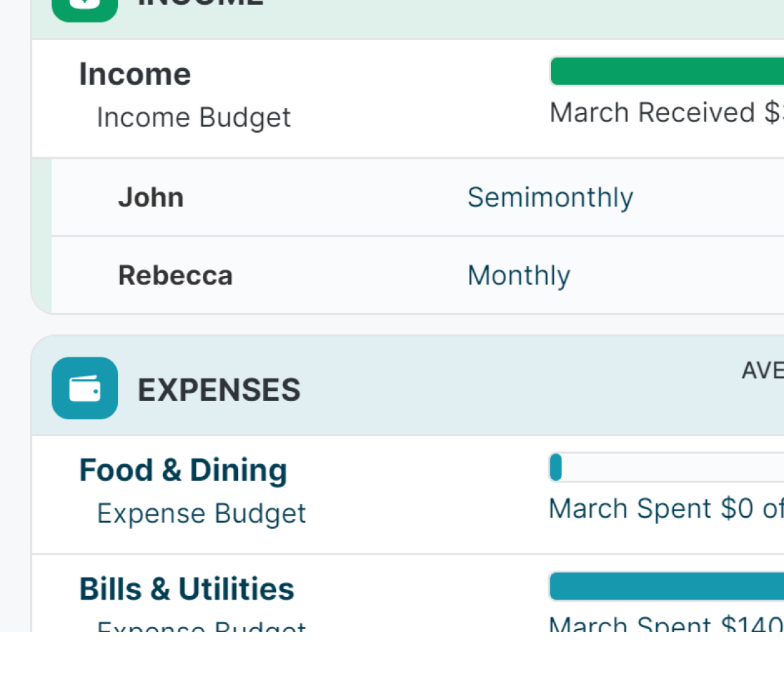
Task: Collapse the EXPENSES section header
Action: [x=219, y=390]
